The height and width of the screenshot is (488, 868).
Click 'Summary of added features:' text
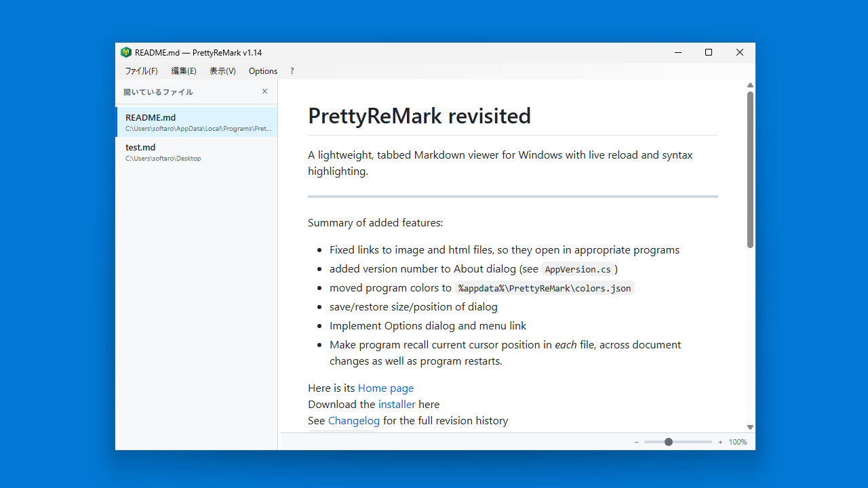click(375, 222)
